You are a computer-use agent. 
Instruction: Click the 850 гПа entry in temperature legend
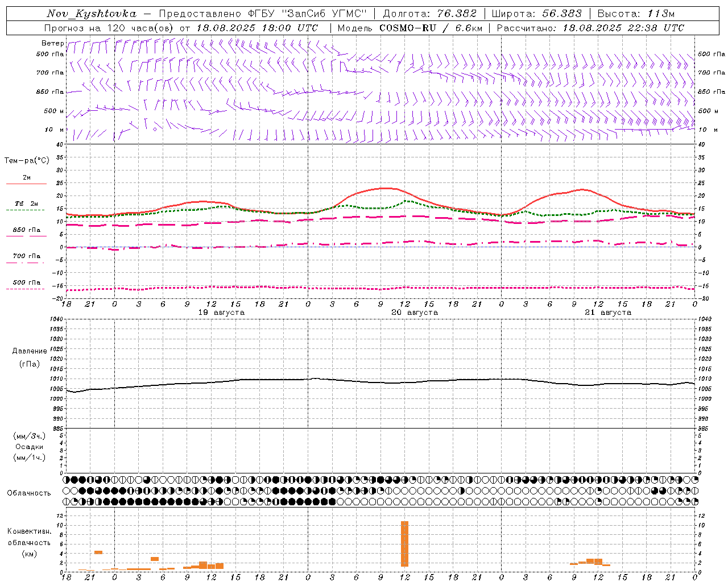(27, 230)
